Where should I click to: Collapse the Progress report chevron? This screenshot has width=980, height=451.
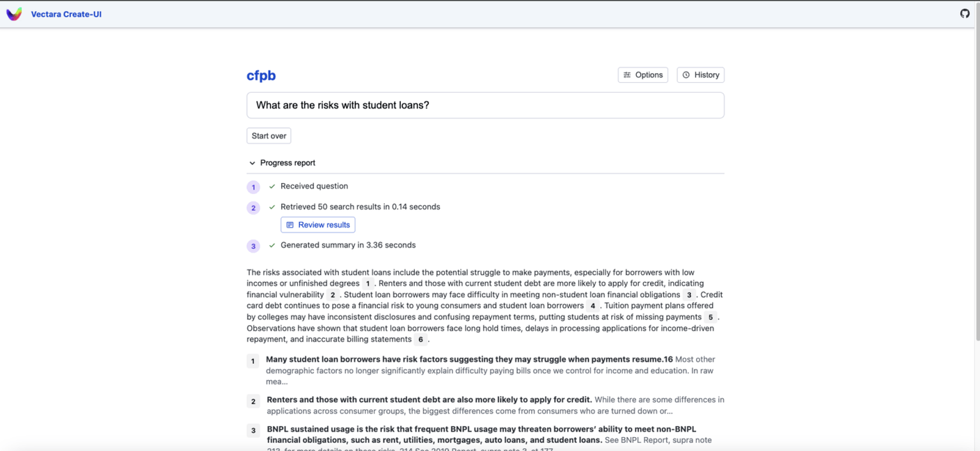pyautogui.click(x=252, y=163)
